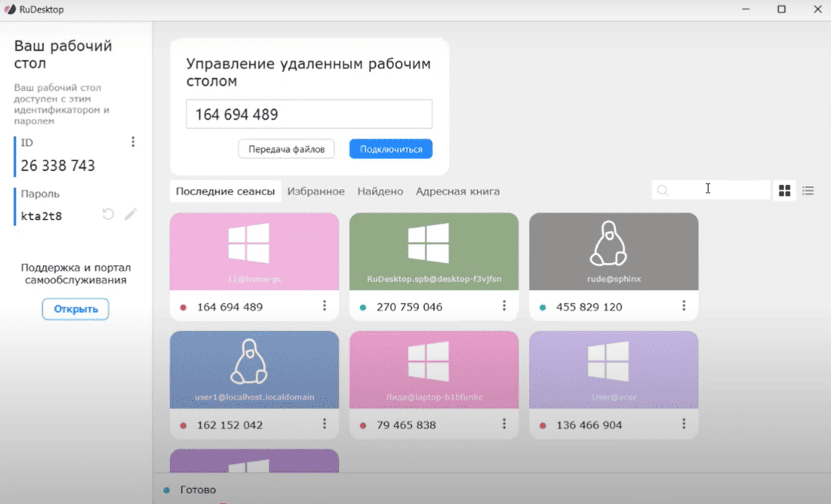This screenshot has width=831, height=504.
Task: Open menu for session 79 465 838
Action: [504, 424]
